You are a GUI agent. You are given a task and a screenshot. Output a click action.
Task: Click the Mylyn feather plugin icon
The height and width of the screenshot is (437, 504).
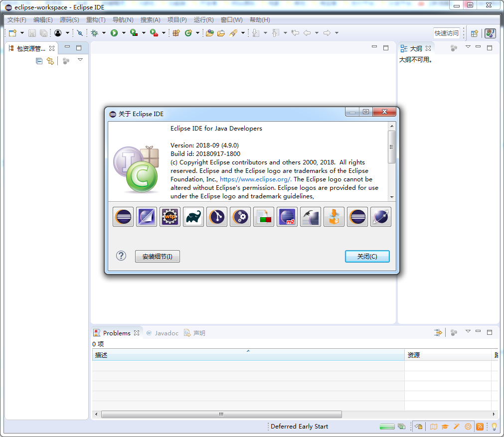[x=311, y=217]
